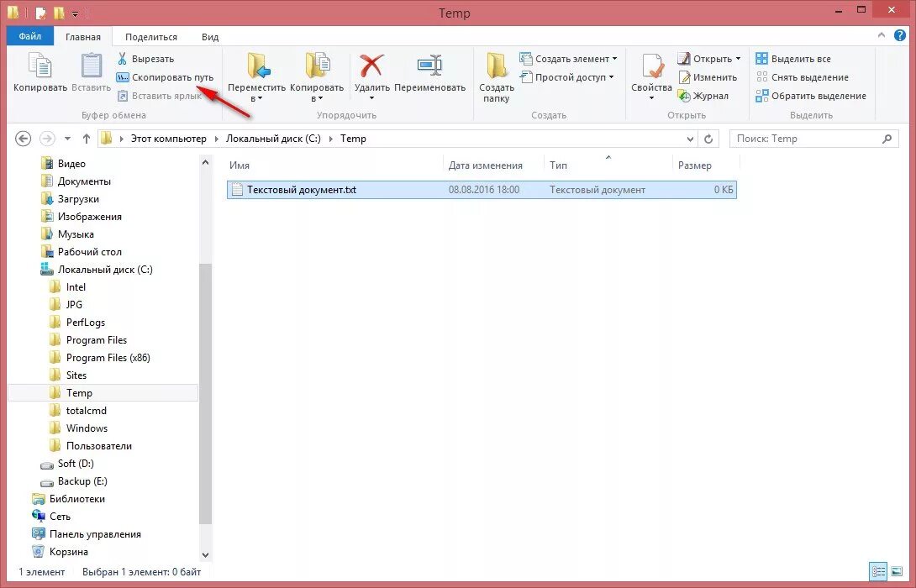Refresh the folder view
This screenshot has width=916, height=588.
point(708,139)
